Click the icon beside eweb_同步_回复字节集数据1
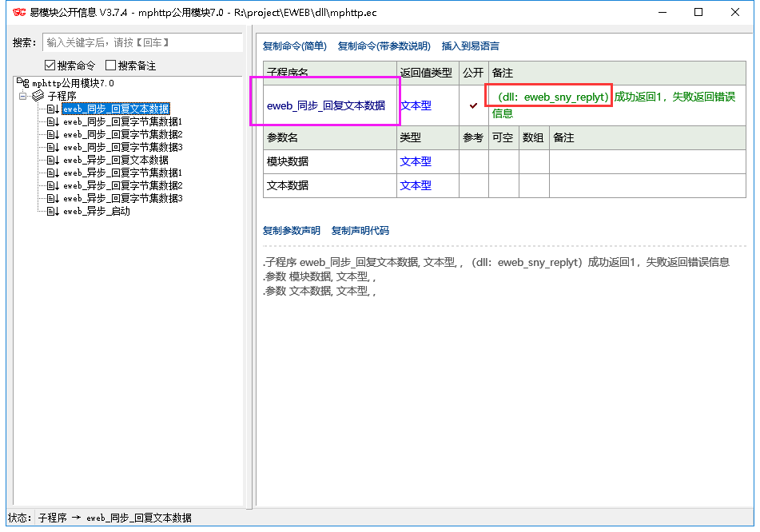This screenshot has height=532, width=760. tap(53, 121)
